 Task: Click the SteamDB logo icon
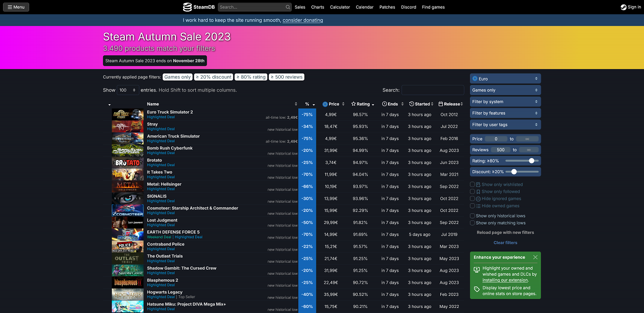point(187,7)
